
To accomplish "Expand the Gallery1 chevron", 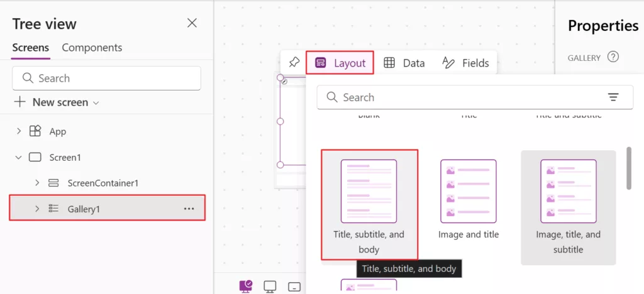I will pyautogui.click(x=37, y=209).
